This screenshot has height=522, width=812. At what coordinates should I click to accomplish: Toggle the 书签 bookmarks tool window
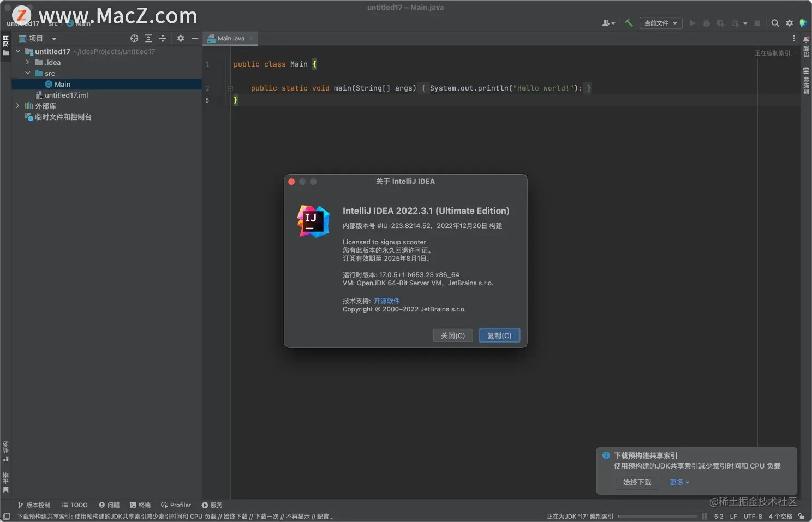click(x=5, y=482)
